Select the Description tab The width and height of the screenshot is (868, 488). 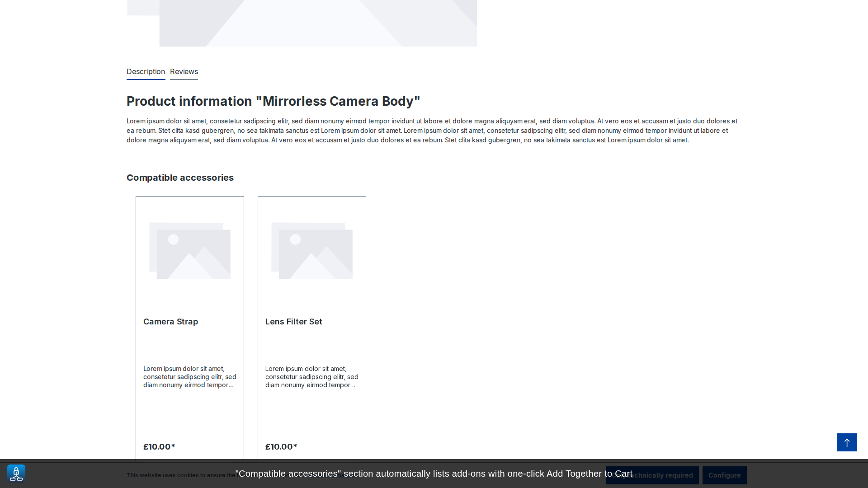click(146, 72)
